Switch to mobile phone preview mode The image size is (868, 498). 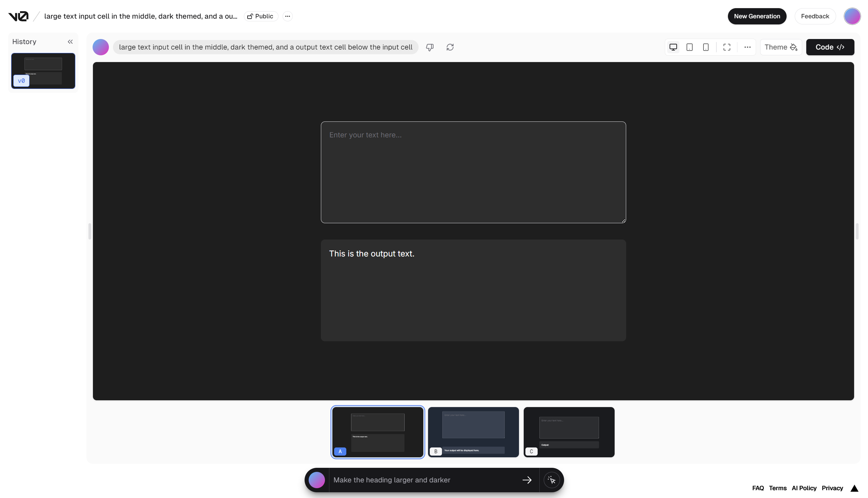705,47
